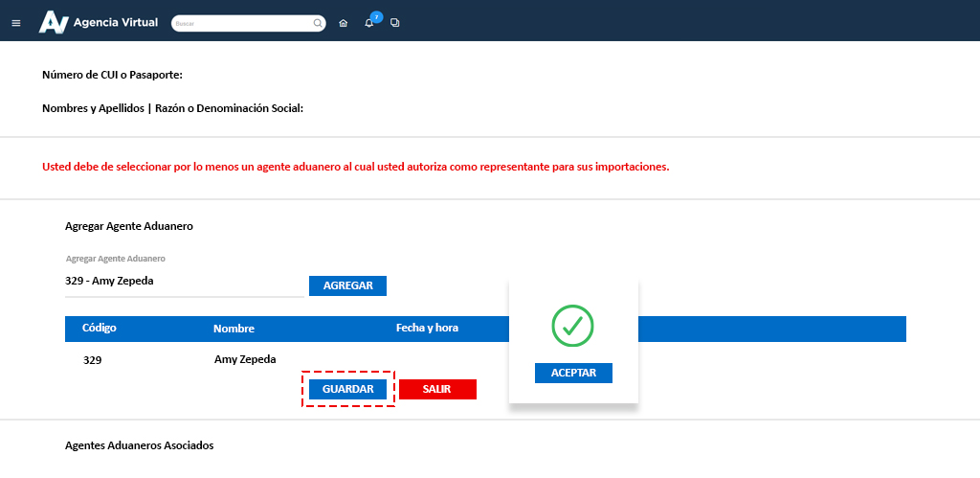
Task: Click the Nombre column header
Action: click(x=234, y=329)
